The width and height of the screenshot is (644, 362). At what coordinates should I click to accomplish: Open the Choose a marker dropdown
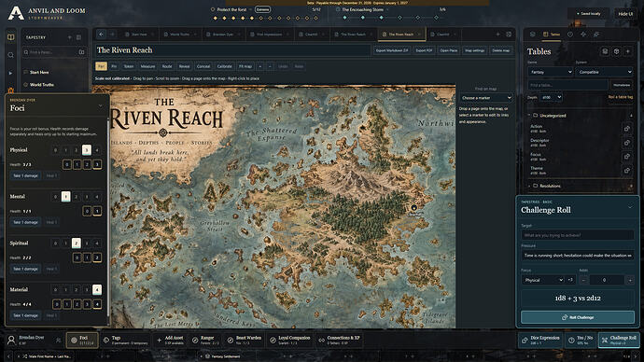(486, 98)
